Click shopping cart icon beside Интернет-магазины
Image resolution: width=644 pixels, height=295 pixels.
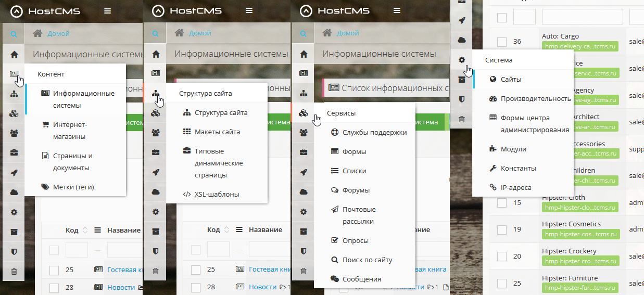(x=45, y=125)
